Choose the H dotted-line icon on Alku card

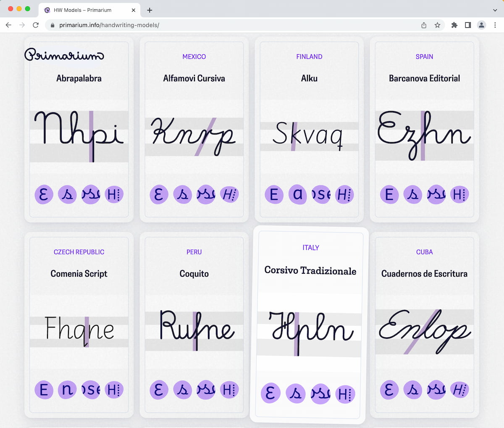pos(344,195)
